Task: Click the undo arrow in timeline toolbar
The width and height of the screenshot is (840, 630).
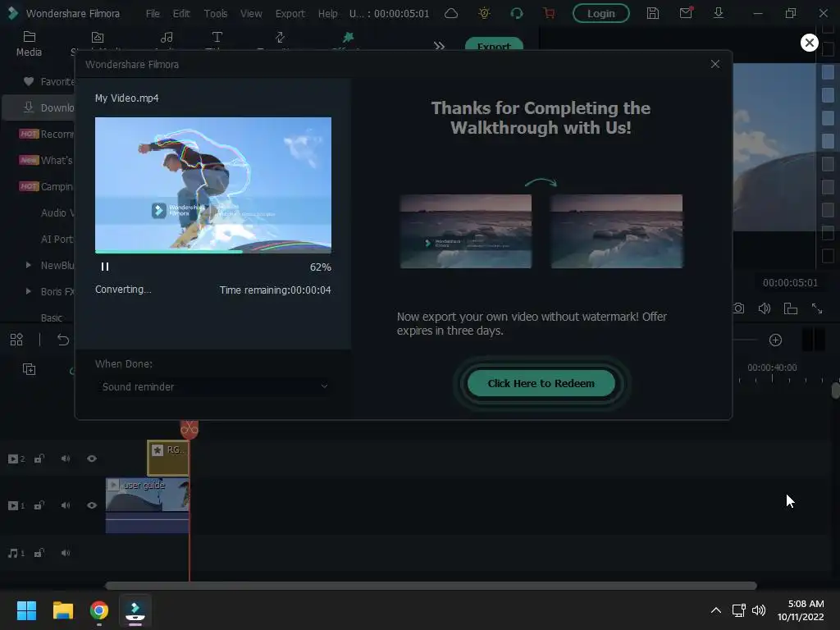Action: pyautogui.click(x=62, y=340)
